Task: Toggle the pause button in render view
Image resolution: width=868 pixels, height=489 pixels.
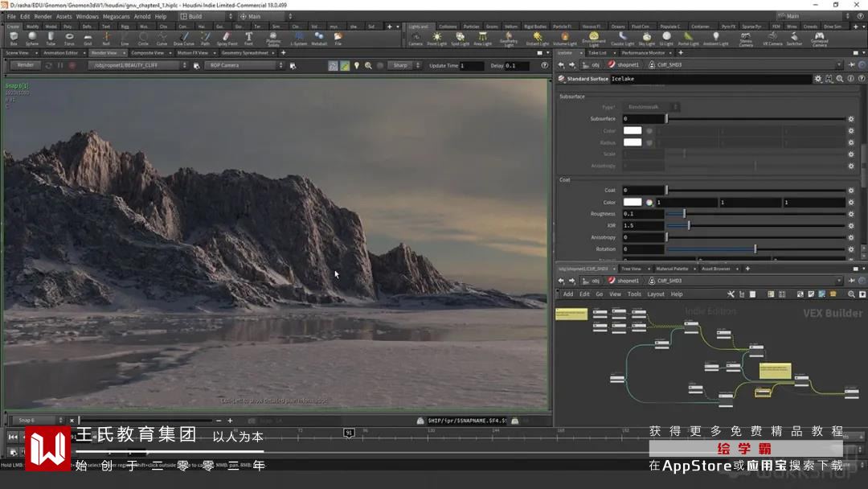Action: tap(61, 65)
